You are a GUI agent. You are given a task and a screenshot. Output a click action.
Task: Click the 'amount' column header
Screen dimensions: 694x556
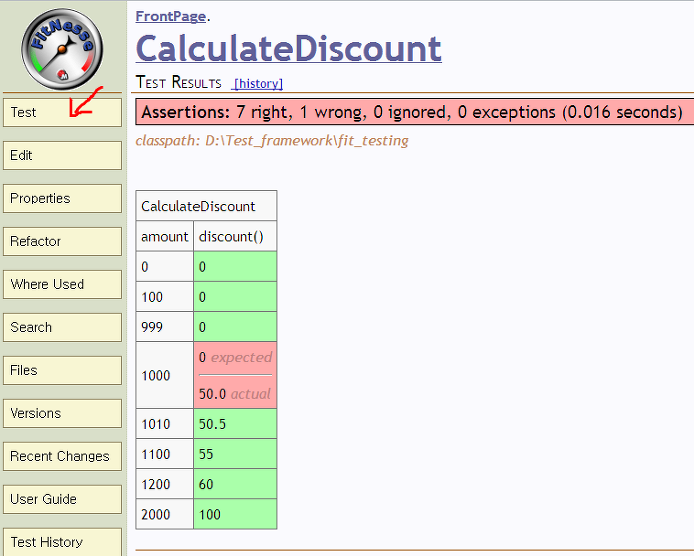(x=165, y=236)
